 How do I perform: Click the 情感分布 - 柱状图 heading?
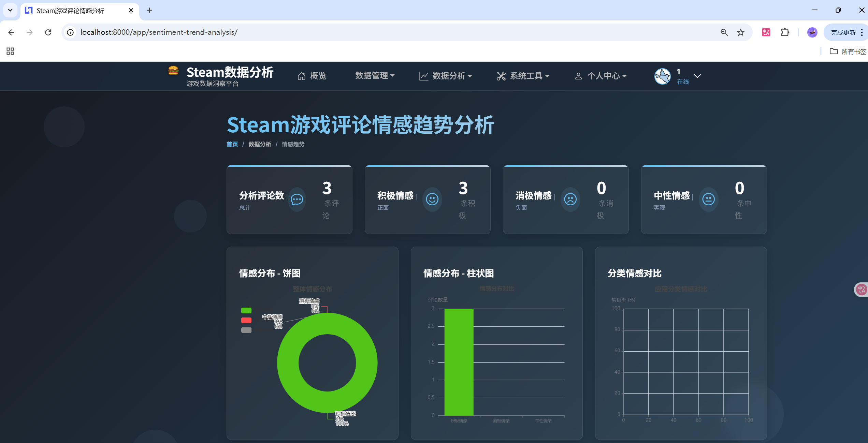(x=459, y=274)
